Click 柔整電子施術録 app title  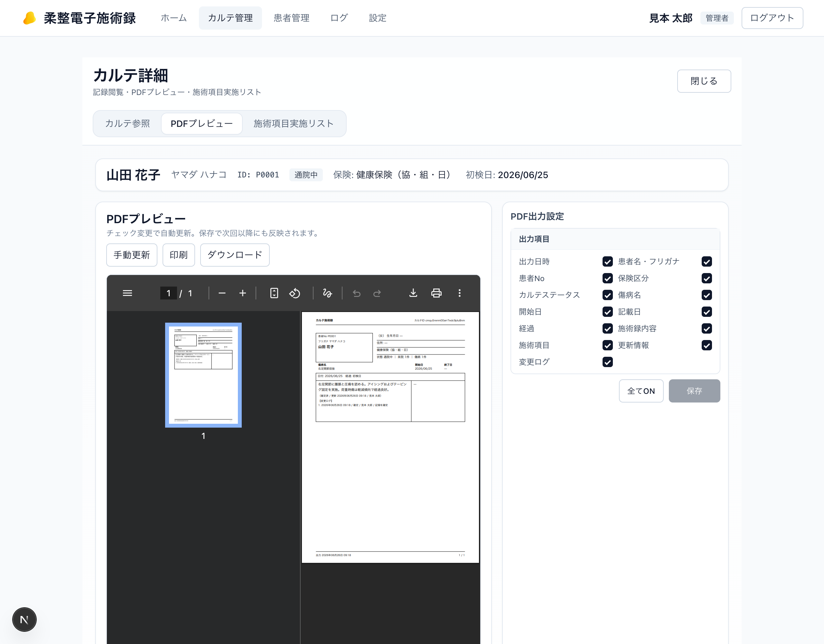tap(89, 18)
